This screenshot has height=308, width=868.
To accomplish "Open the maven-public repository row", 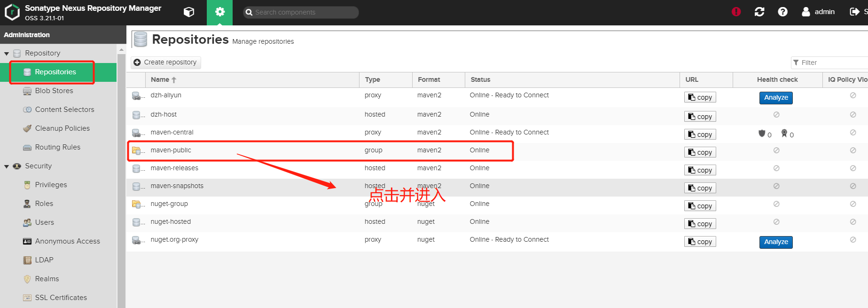I will [x=497, y=152].
